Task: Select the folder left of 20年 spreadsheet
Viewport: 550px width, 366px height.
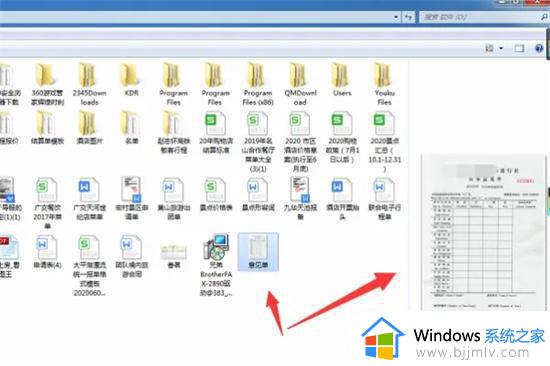Action: [174, 133]
